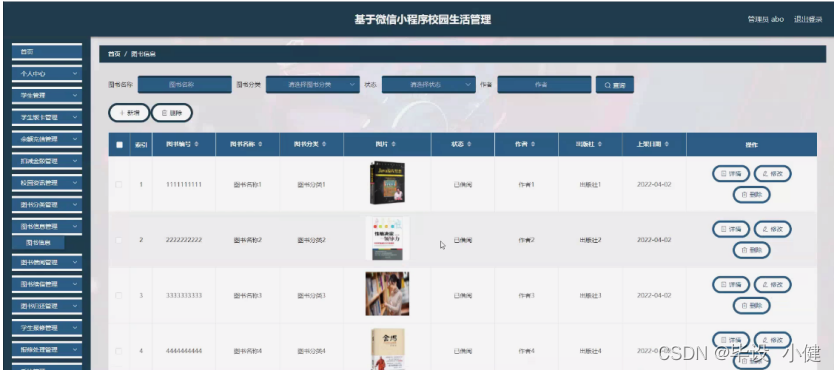Screen dimensions: 836x372
Task: Open the 图书分类 filter dropdown
Action: tap(312, 85)
